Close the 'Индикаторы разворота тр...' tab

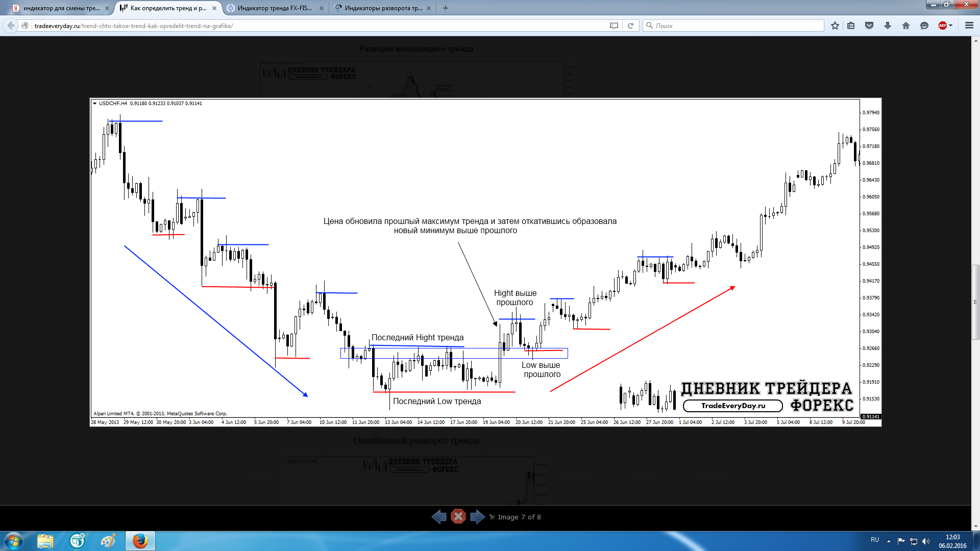[429, 8]
